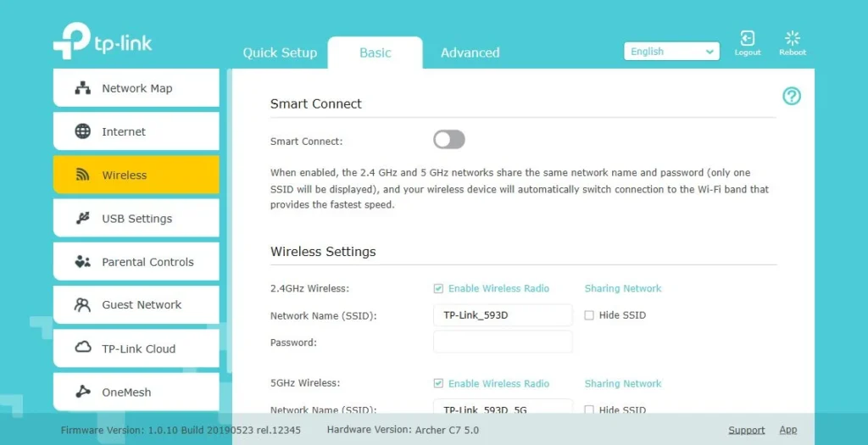
Task: Click the Network Map topology icon
Action: (82, 88)
